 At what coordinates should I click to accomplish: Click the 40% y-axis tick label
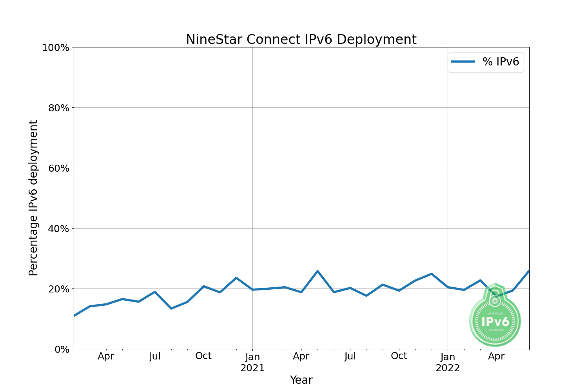pos(58,229)
